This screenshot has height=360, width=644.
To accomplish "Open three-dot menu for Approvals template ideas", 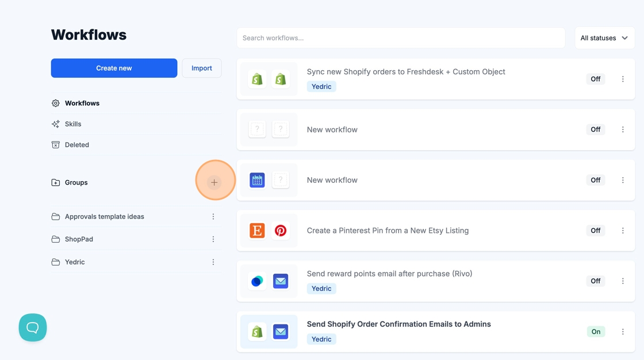I will click(x=213, y=217).
